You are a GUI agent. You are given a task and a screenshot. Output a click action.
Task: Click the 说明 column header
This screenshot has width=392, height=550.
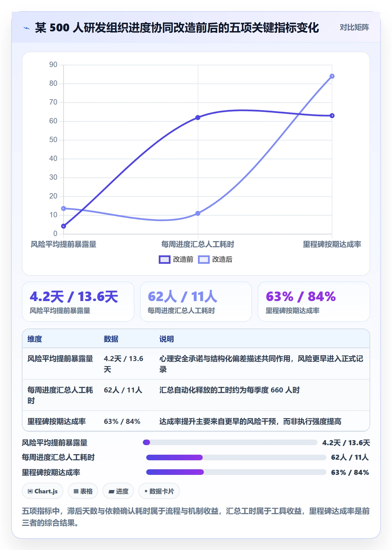coord(167,339)
